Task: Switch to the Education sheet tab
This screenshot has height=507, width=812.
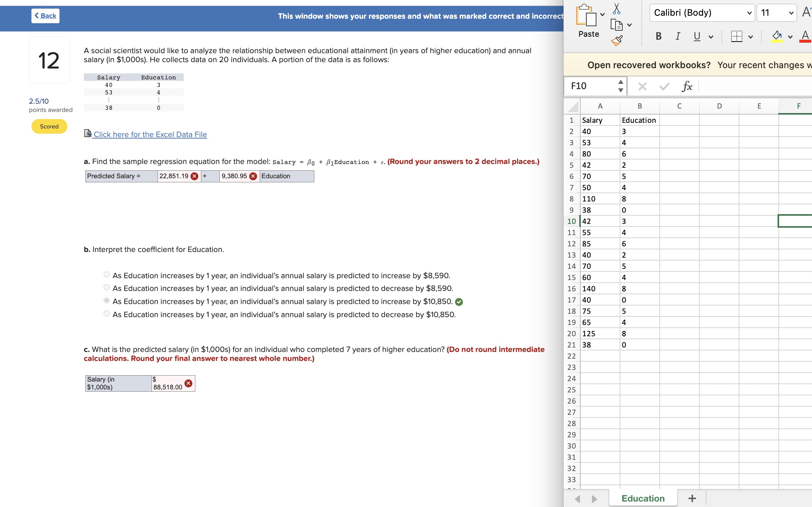Action: tap(642, 498)
